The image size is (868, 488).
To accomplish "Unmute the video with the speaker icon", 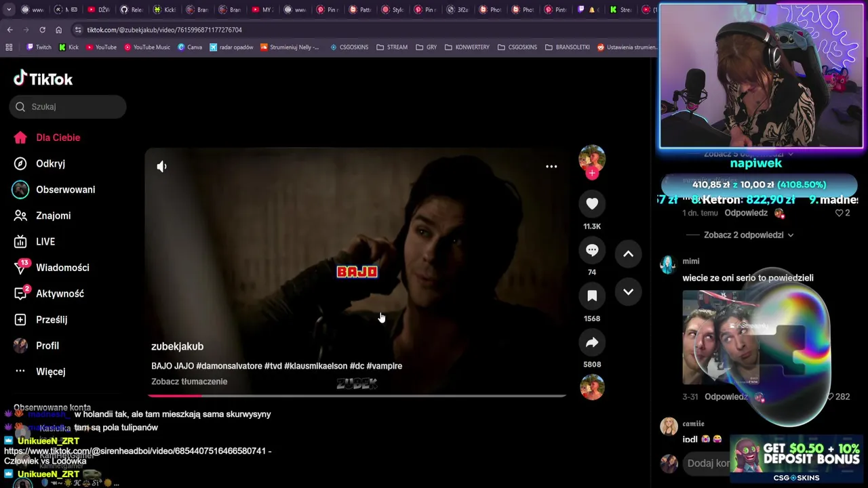I will click(161, 166).
